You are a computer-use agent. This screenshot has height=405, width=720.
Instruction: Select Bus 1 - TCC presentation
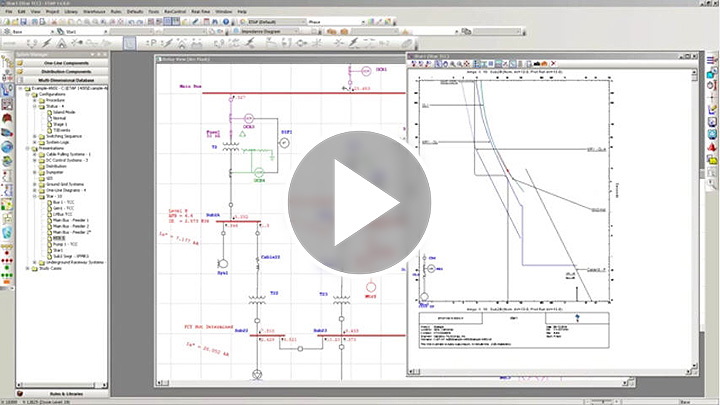(63, 202)
